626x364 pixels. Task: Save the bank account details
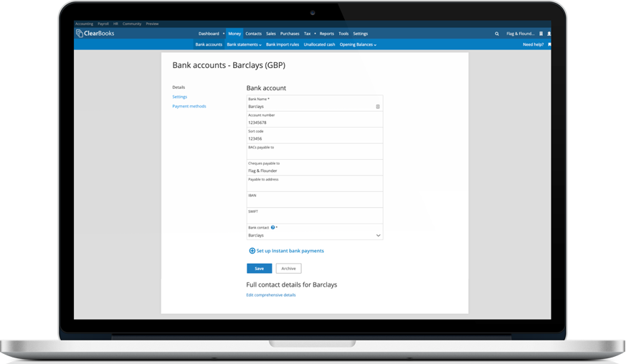tap(259, 269)
